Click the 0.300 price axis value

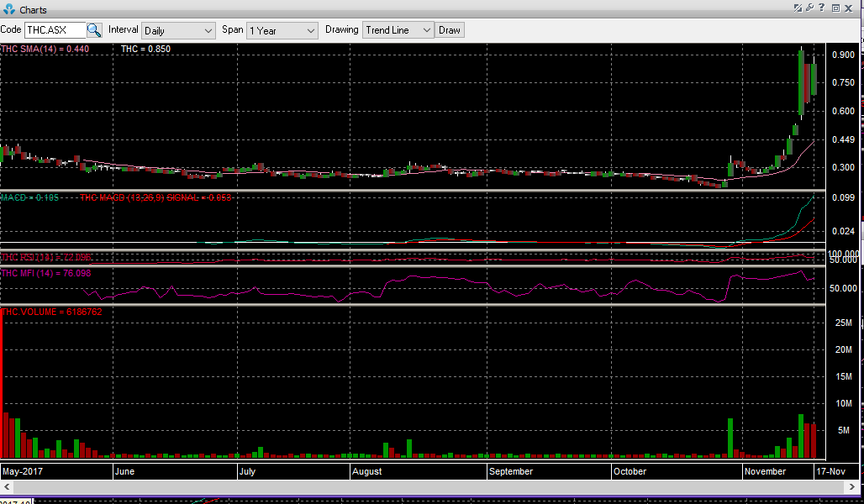843,167
